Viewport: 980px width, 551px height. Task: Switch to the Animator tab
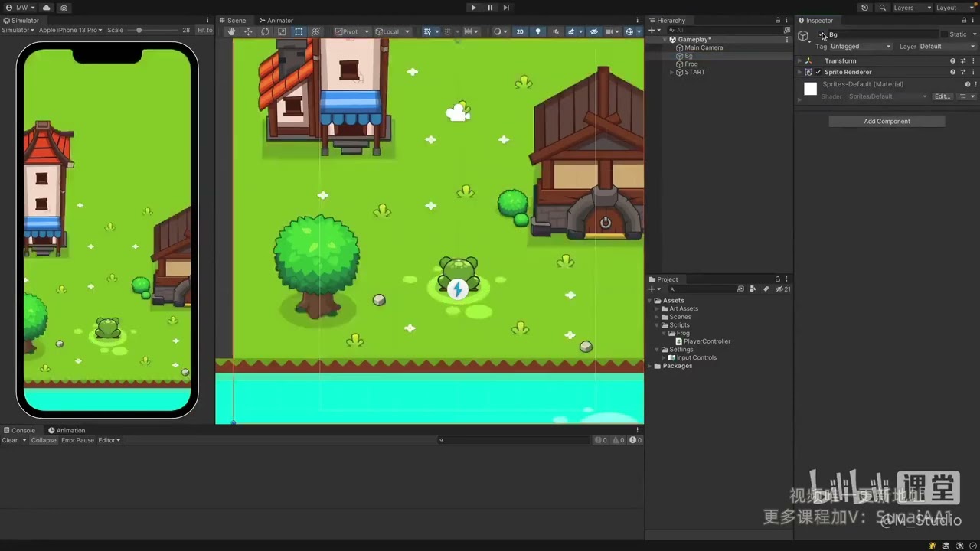pos(276,21)
